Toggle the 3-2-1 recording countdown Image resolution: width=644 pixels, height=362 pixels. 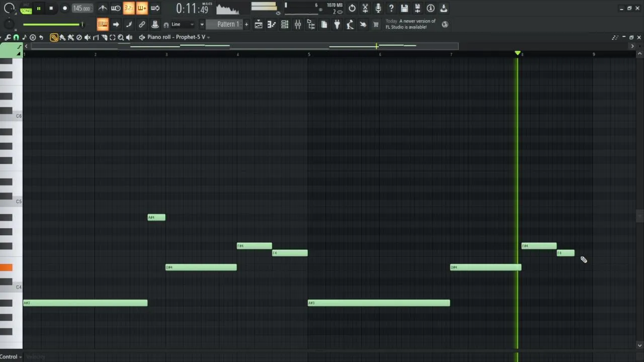point(129,8)
